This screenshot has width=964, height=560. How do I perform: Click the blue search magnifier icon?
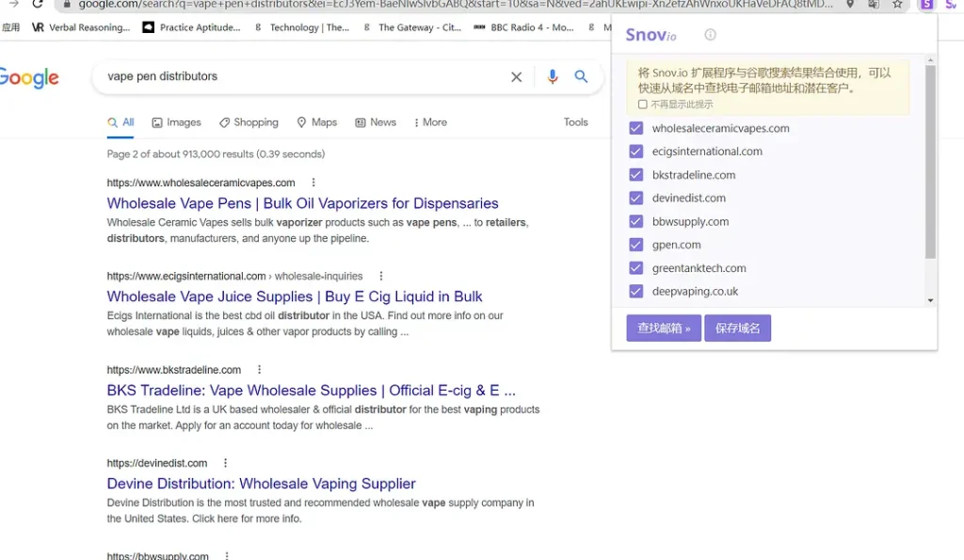coord(582,77)
